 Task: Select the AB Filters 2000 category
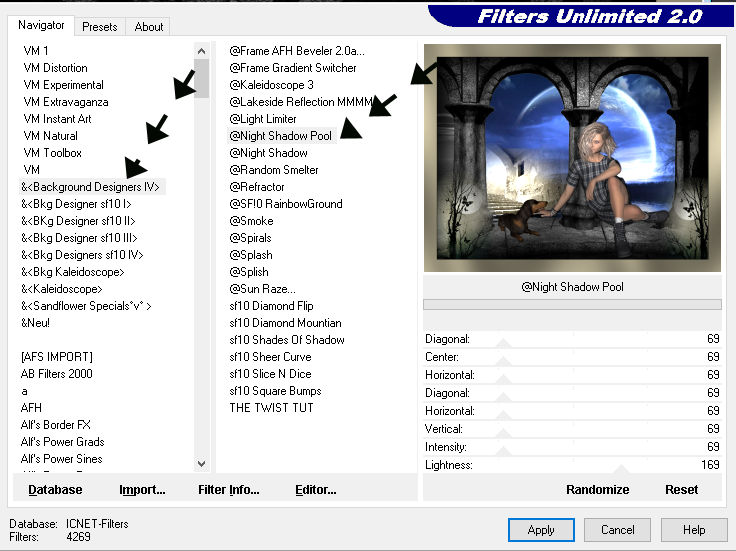(x=56, y=374)
